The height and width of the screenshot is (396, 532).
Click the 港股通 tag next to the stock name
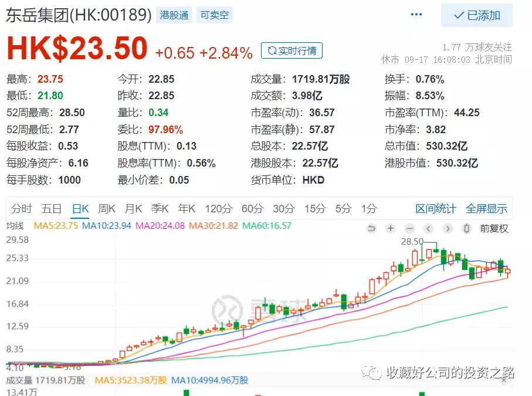[174, 16]
